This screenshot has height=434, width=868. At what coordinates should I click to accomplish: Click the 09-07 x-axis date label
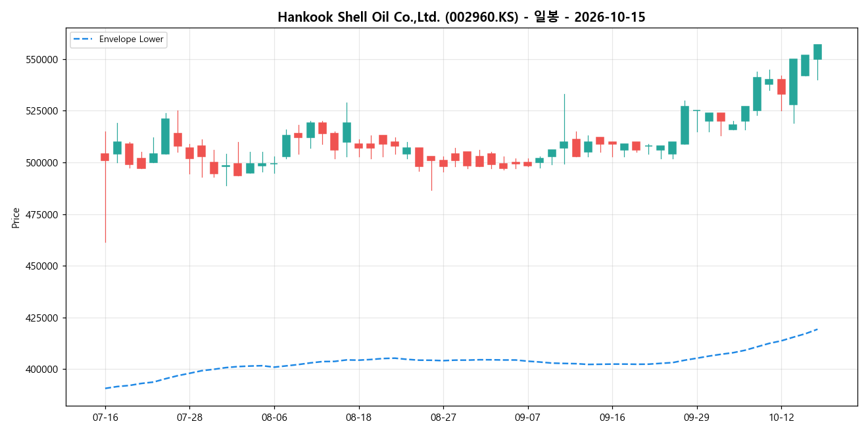click(x=528, y=418)
